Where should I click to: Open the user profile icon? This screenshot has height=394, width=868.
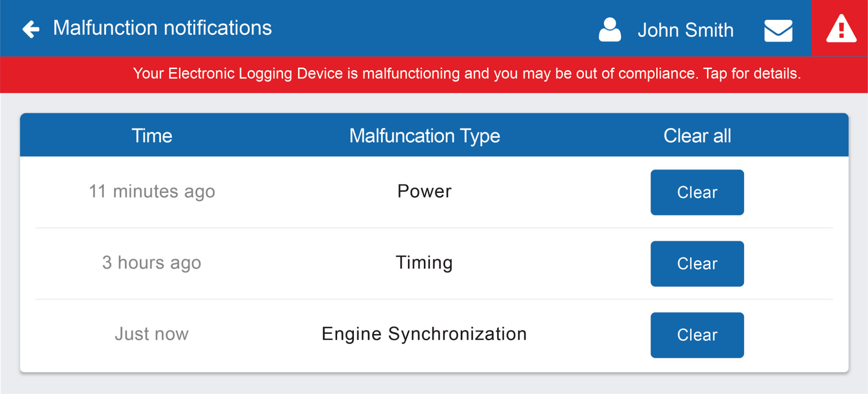[610, 29]
